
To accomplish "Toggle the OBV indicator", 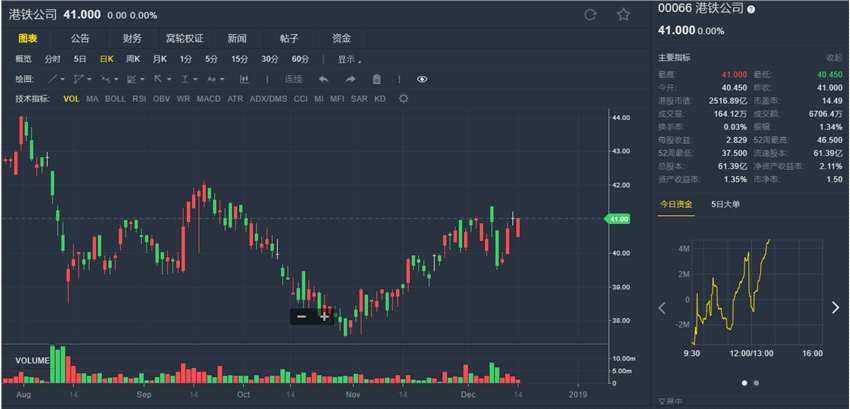I will click(162, 99).
